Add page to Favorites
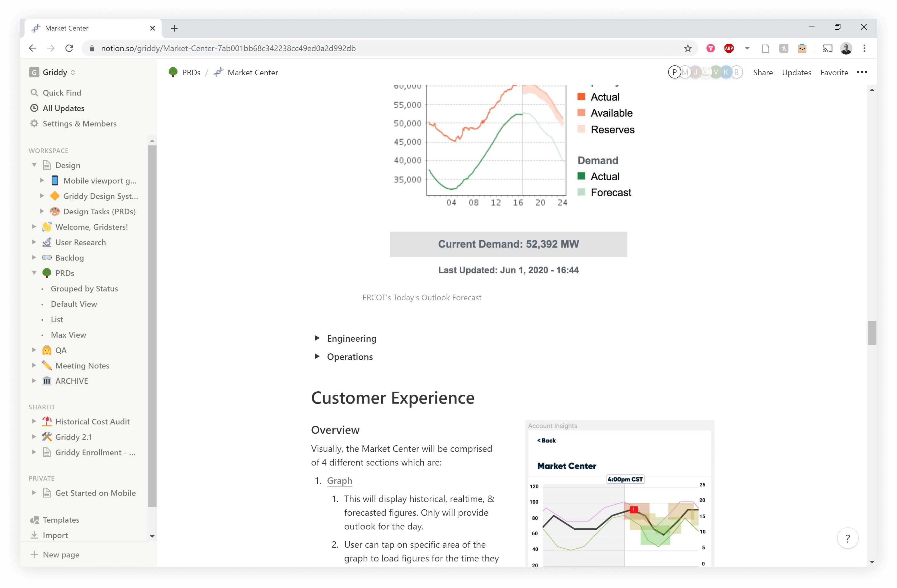 tap(834, 72)
